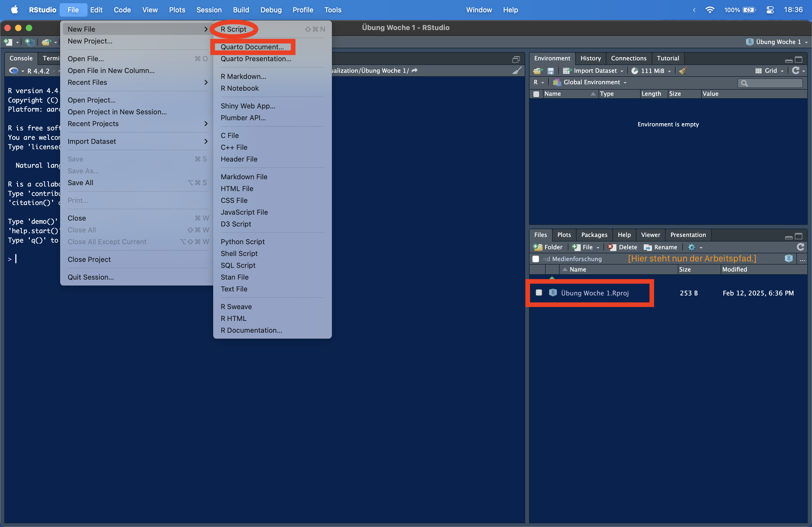Click the Global Environment cubes icon

[x=557, y=82]
